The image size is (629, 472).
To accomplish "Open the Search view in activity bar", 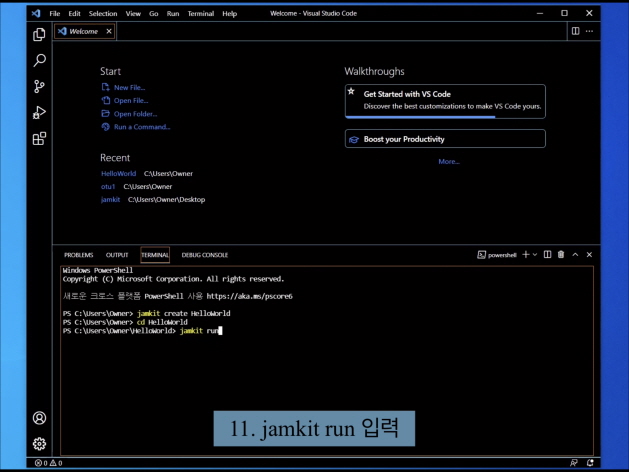I will point(39,60).
